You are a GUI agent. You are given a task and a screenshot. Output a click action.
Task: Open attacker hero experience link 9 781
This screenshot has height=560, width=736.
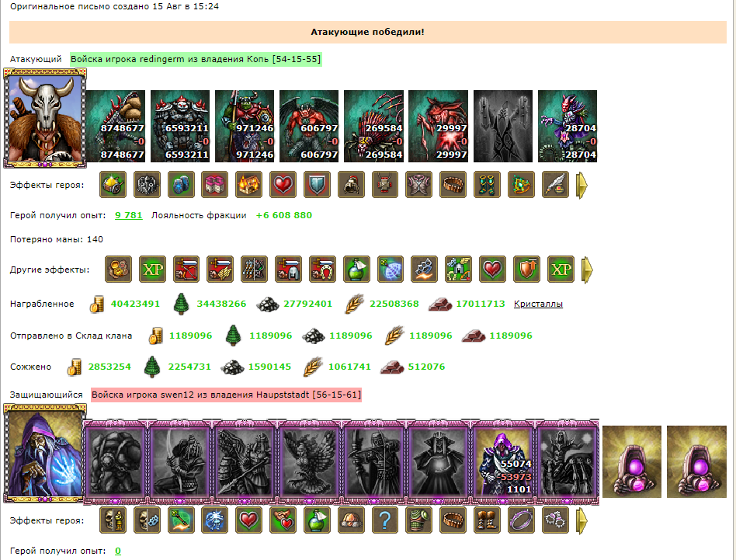(129, 215)
